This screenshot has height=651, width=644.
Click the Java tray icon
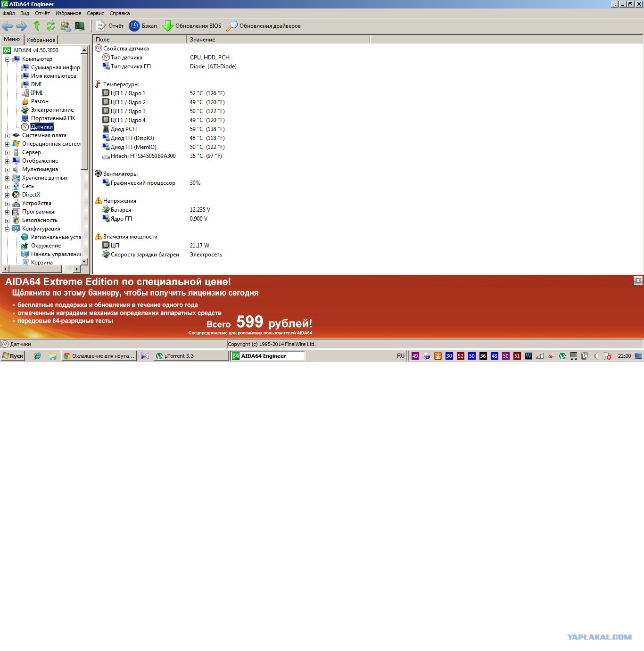point(438,356)
